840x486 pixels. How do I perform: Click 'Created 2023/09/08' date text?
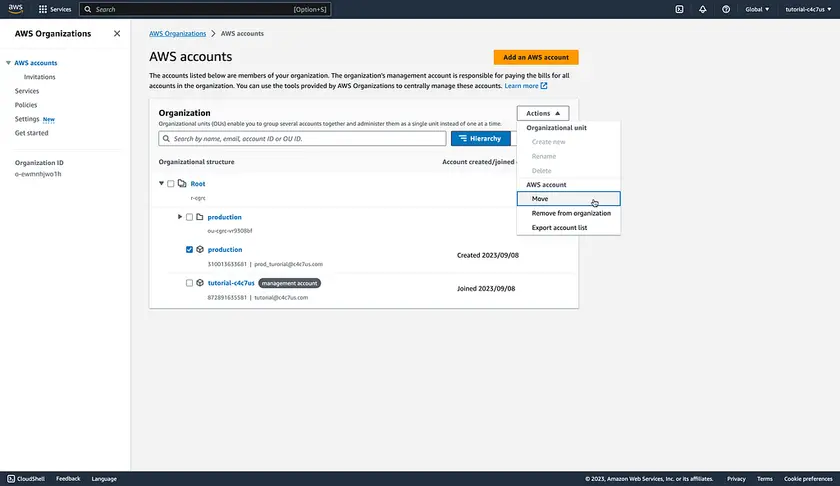[x=488, y=255]
